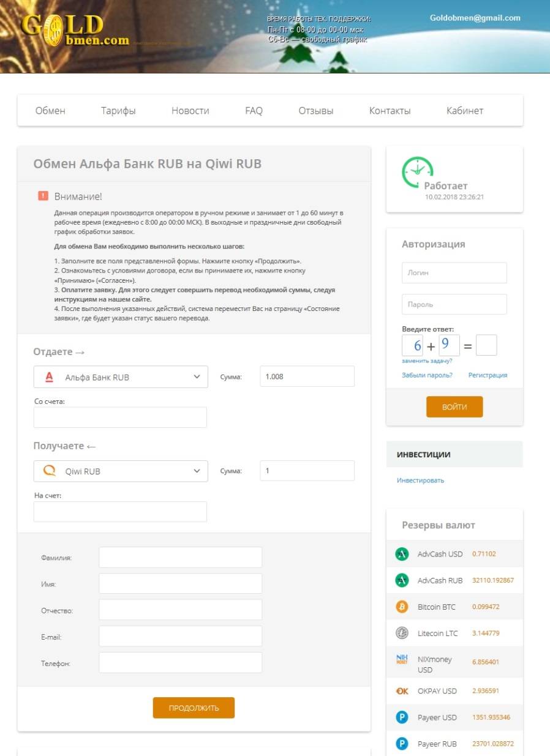Focus the Логин input field
The image size is (550, 756).
pos(454,273)
